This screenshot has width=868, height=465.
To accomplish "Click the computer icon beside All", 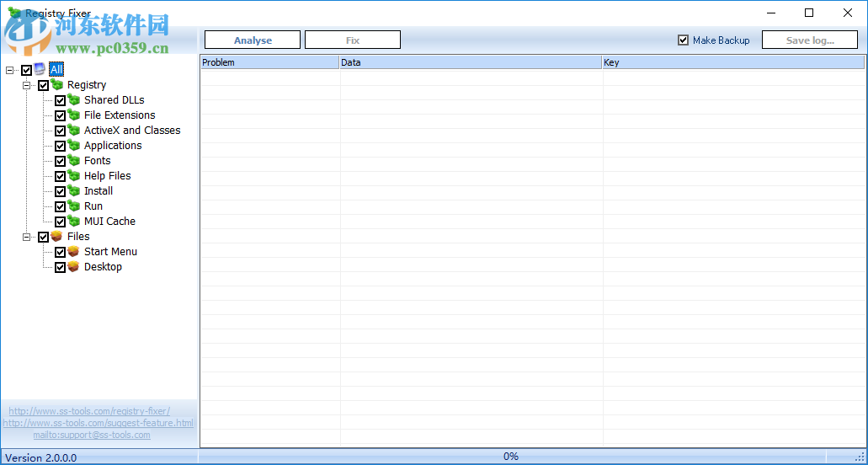I will click(x=40, y=69).
